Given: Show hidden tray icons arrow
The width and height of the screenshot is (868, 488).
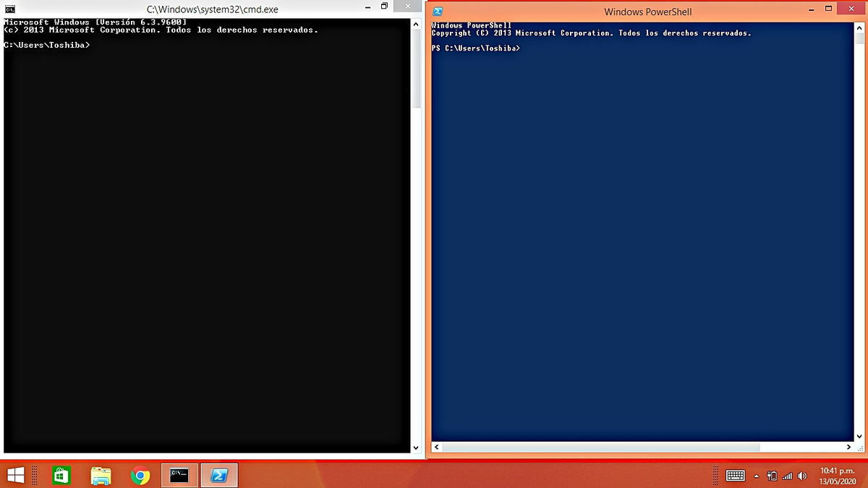Looking at the screenshot, I should tap(757, 476).
